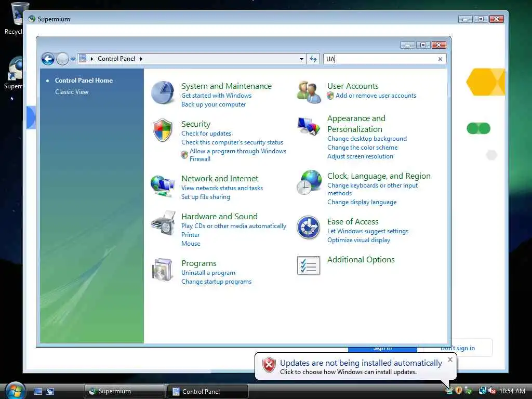Click Change display language
The height and width of the screenshot is (399, 532).
[x=362, y=202]
